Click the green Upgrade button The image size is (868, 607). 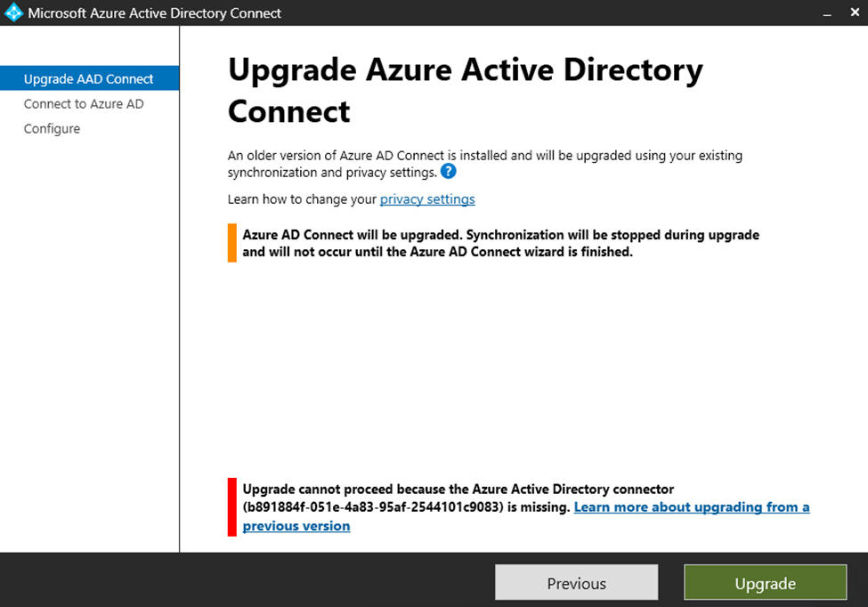pos(765,583)
